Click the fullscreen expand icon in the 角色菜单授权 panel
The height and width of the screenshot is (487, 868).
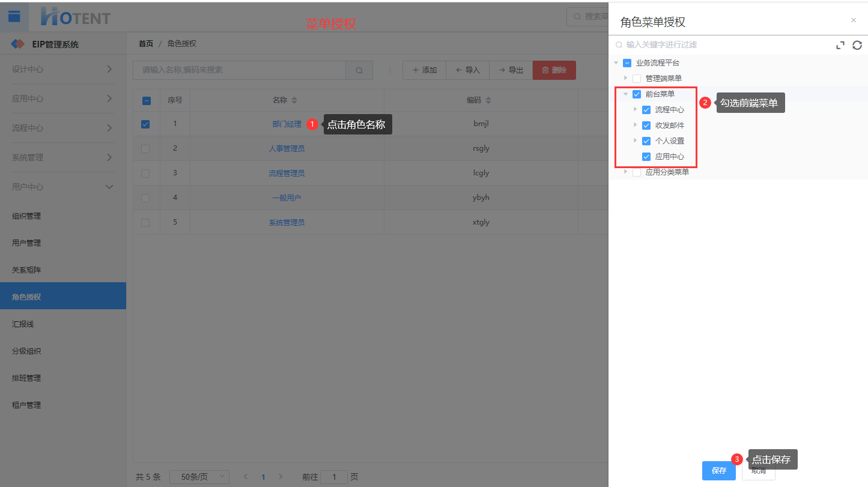coord(840,45)
